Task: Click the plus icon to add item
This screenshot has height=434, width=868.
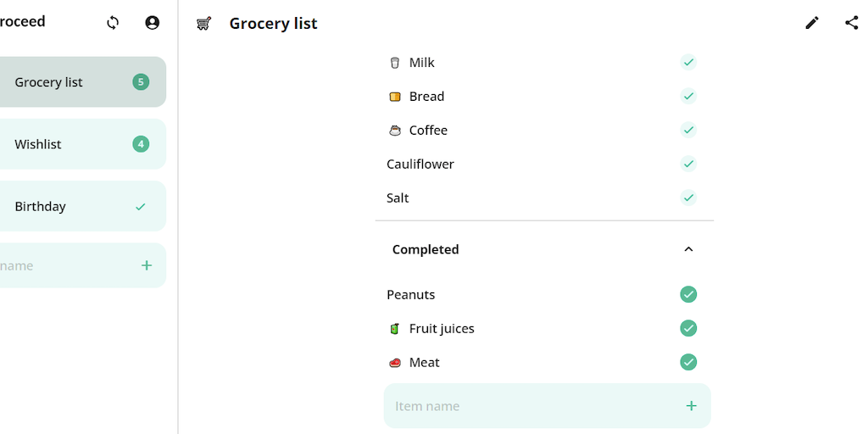Action: [691, 406]
